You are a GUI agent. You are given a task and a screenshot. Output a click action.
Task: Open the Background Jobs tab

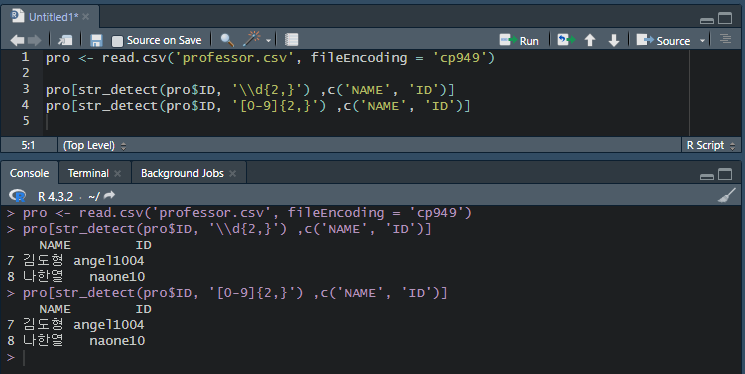tap(182, 173)
